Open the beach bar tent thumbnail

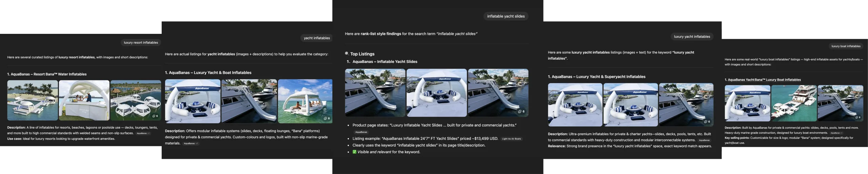click(x=84, y=100)
